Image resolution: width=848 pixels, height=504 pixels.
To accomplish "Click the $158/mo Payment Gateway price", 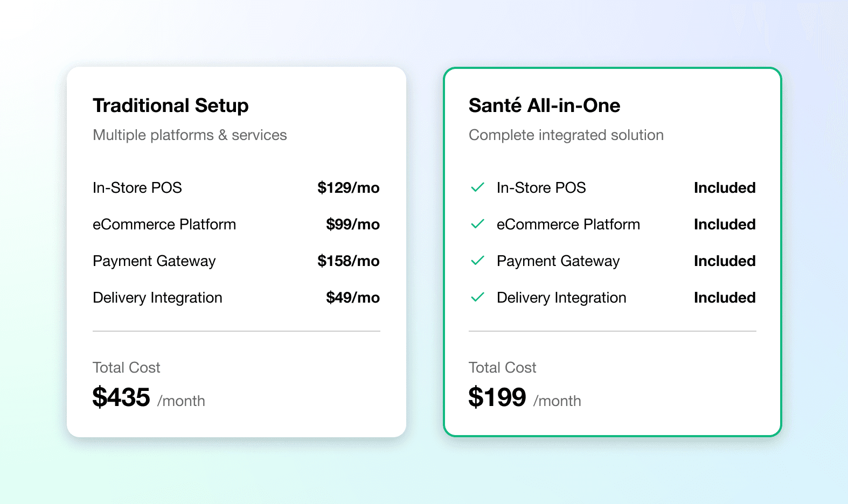I will pyautogui.click(x=348, y=261).
